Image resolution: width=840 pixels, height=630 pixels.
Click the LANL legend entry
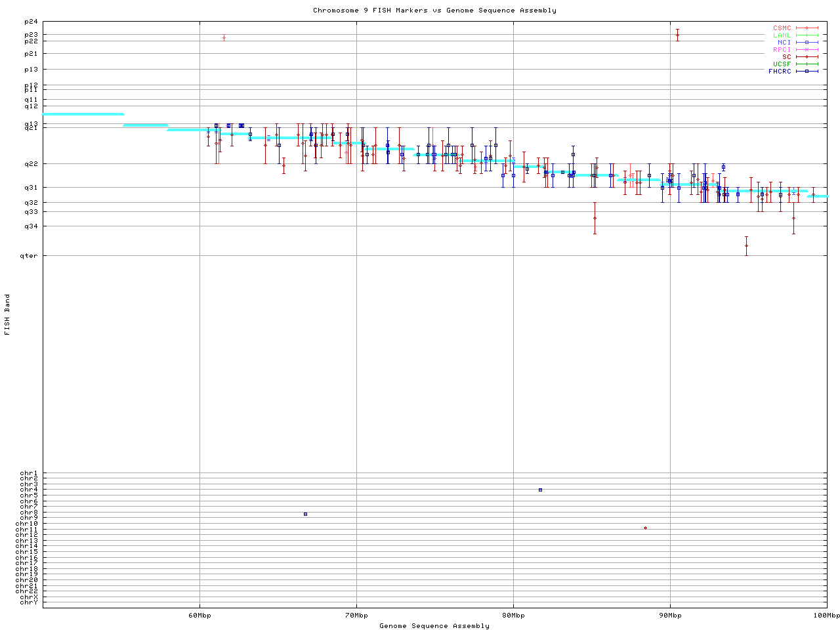[x=782, y=35]
